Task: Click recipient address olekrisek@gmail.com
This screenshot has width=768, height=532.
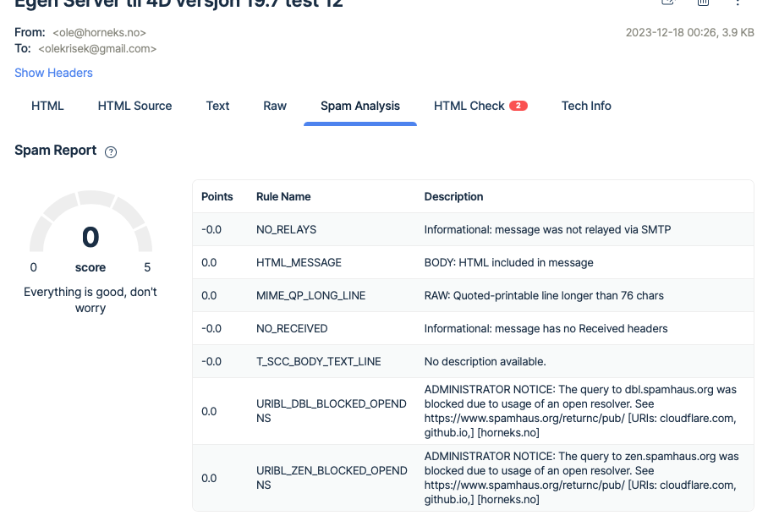Action: click(x=97, y=49)
